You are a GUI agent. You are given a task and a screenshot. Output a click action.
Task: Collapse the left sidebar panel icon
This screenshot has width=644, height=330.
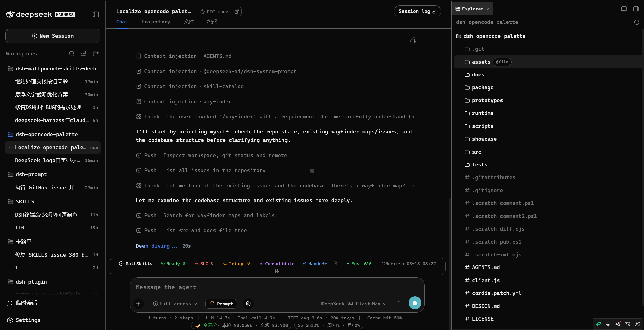tap(96, 14)
